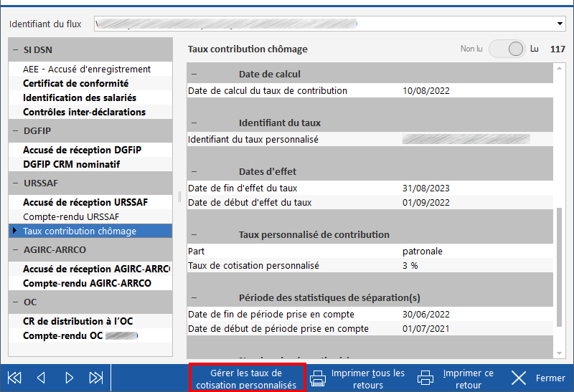The width and height of the screenshot is (574, 392).
Task: Collapse the SI DSN section
Action: point(15,50)
